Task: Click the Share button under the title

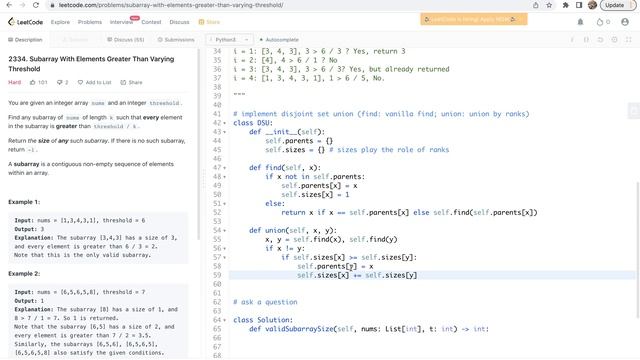Action: 131,82
